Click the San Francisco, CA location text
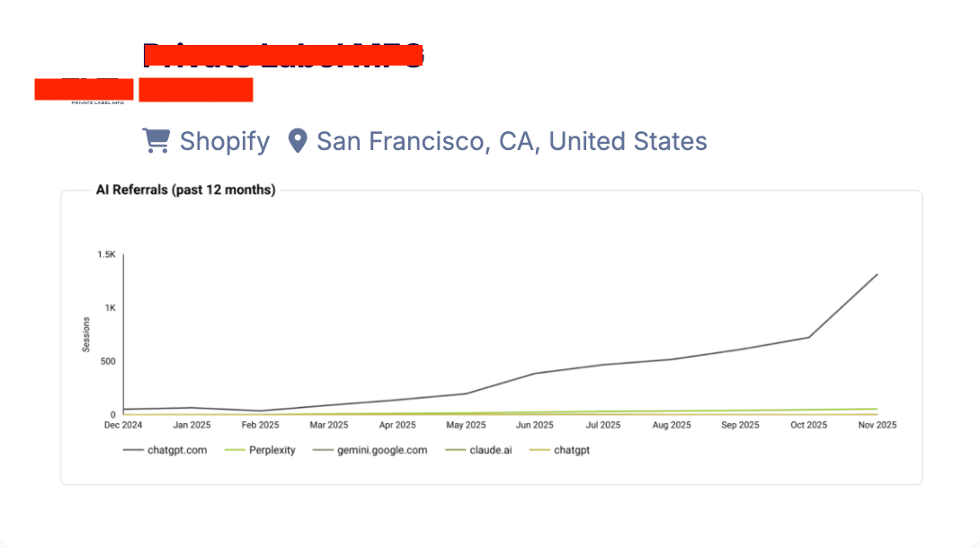The height and width of the screenshot is (548, 980). tap(512, 141)
